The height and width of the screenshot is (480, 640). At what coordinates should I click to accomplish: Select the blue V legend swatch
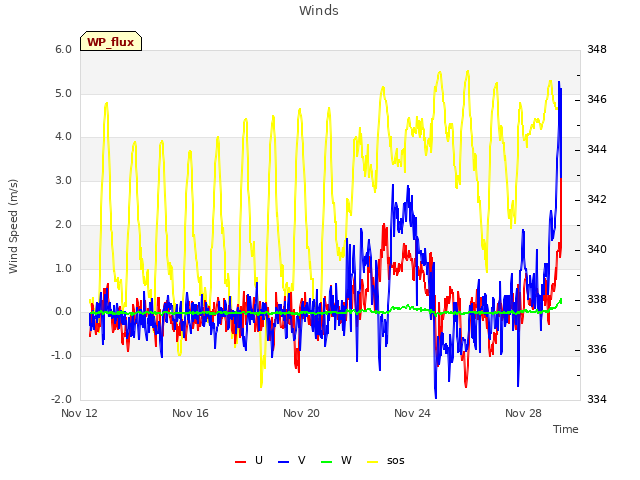click(283, 462)
